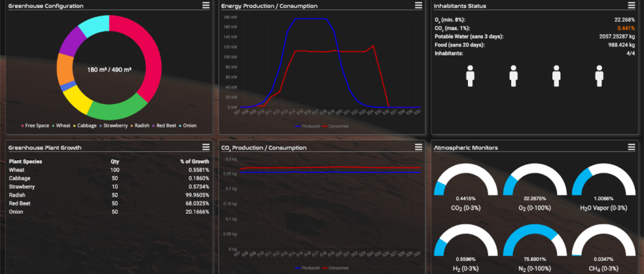The width and height of the screenshot is (644, 274).
Task: Click the Qty column header
Action: point(115,160)
